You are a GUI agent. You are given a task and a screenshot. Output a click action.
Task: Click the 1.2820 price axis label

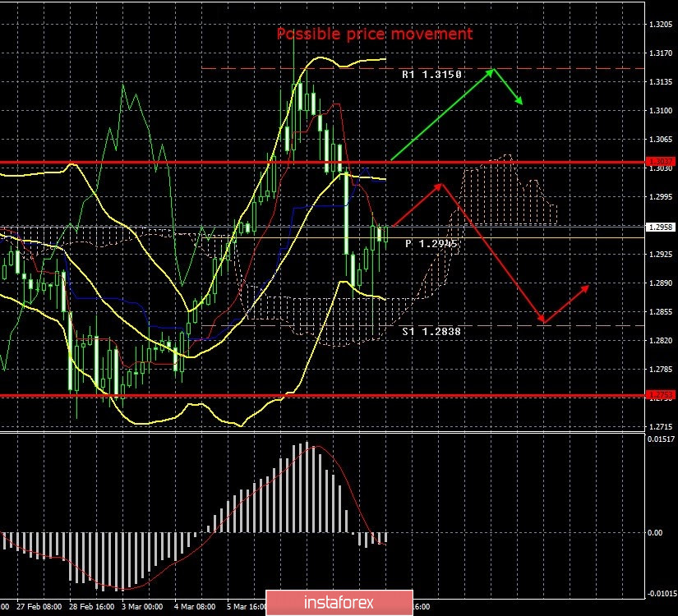coord(661,341)
